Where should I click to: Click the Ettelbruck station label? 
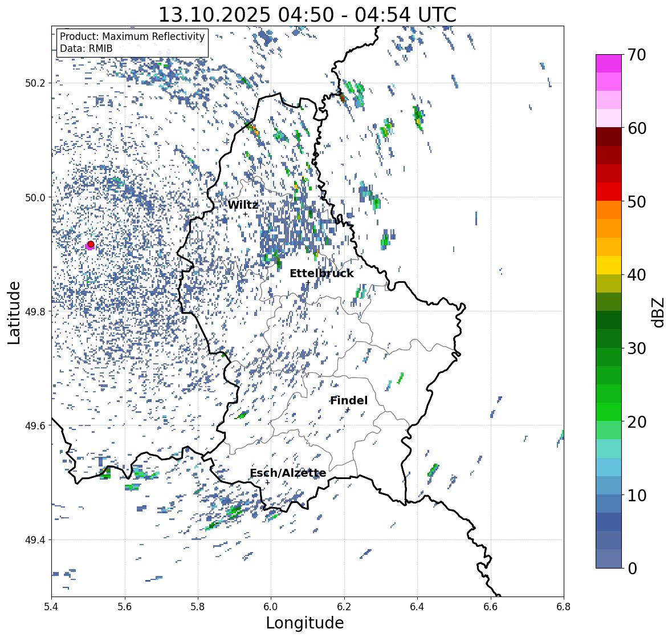321,273
